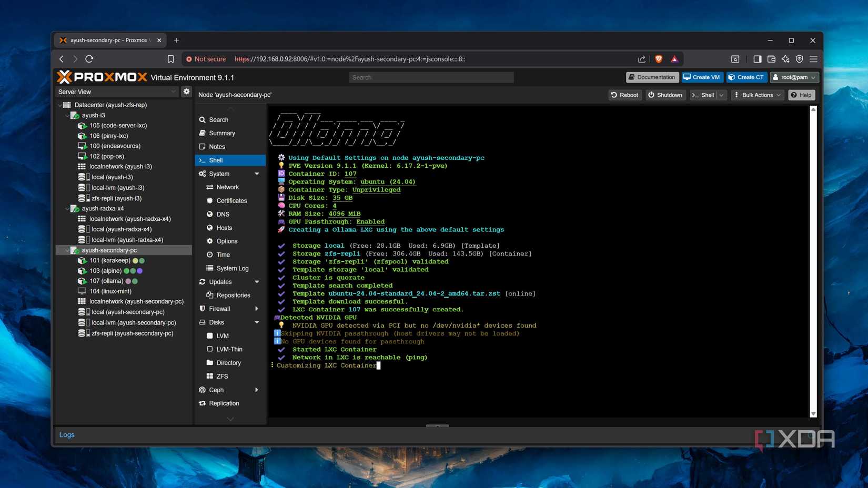Select the Summary menu item
The image size is (868, 488).
[x=222, y=133]
